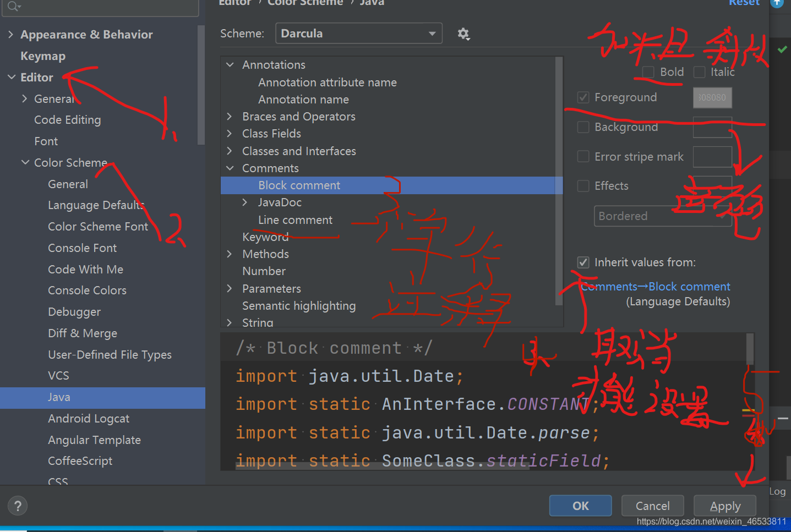
Task: Expand Braces and Operators group
Action: [230, 117]
